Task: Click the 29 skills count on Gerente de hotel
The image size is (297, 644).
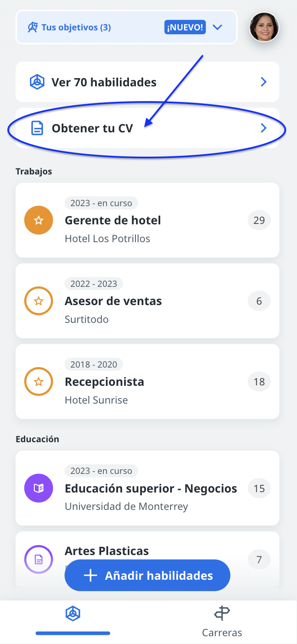Action: pos(259,220)
